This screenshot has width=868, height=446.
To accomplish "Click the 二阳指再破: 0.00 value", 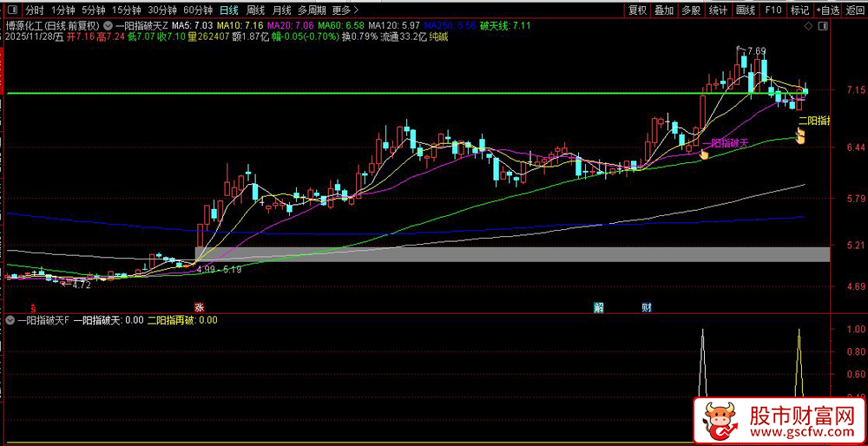I will coord(182,320).
